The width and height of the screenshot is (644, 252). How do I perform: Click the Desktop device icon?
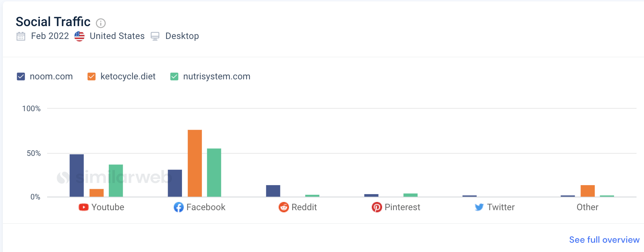point(155,36)
